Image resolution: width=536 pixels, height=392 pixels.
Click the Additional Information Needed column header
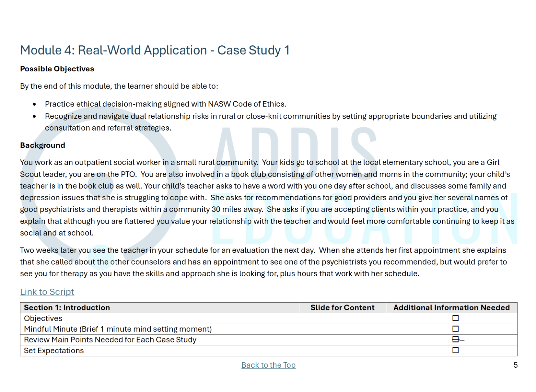[x=451, y=307]
